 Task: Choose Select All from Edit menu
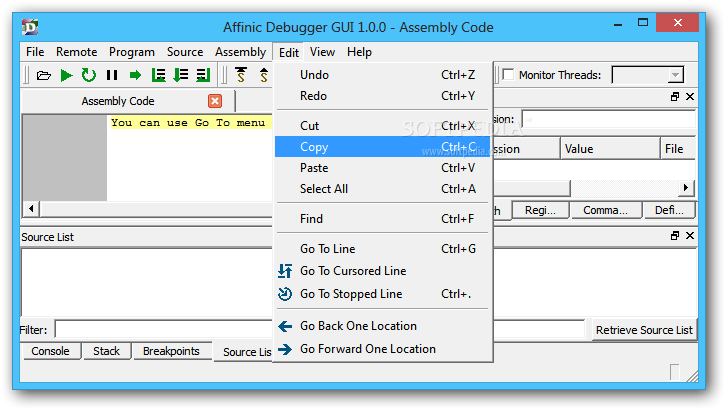[x=383, y=189]
